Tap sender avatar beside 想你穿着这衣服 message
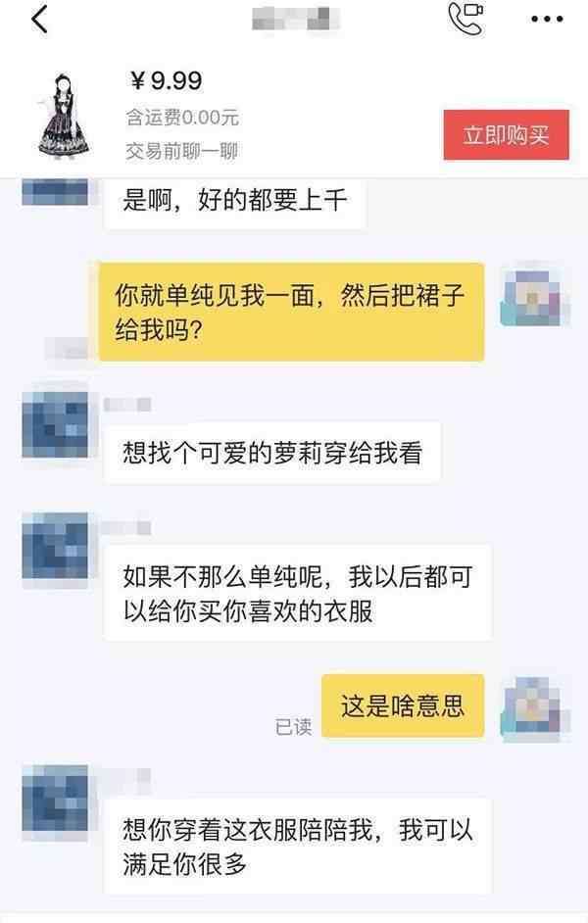 click(x=55, y=798)
